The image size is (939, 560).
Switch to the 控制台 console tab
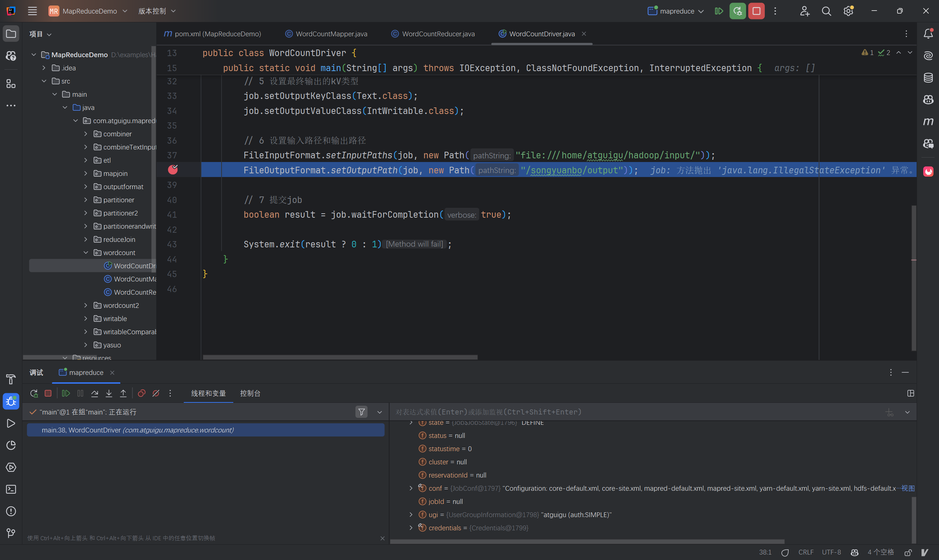click(x=250, y=393)
